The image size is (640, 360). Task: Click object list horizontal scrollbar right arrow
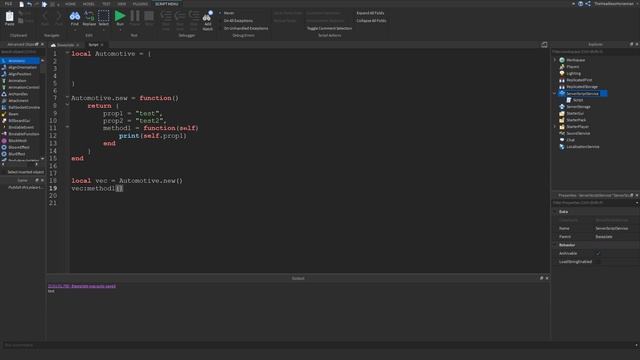pyautogui.click(x=37, y=164)
